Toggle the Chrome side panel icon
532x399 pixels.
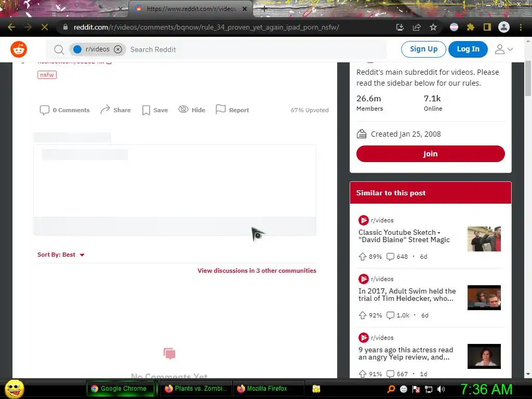[x=487, y=27]
